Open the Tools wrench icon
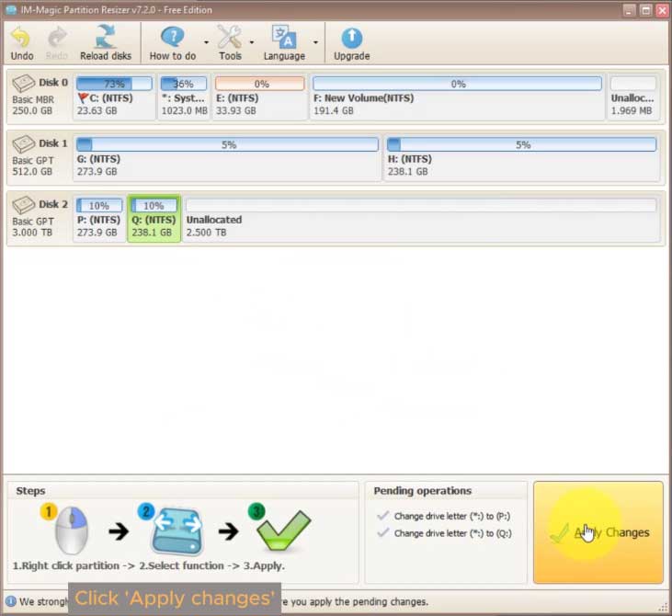Image resolution: width=672 pixels, height=616 pixels. pos(230,38)
